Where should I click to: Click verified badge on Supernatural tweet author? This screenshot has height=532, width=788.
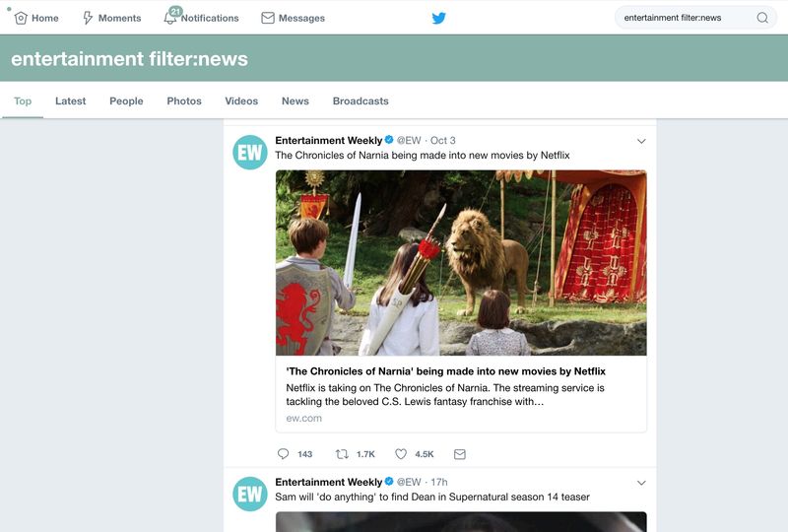[389, 481]
